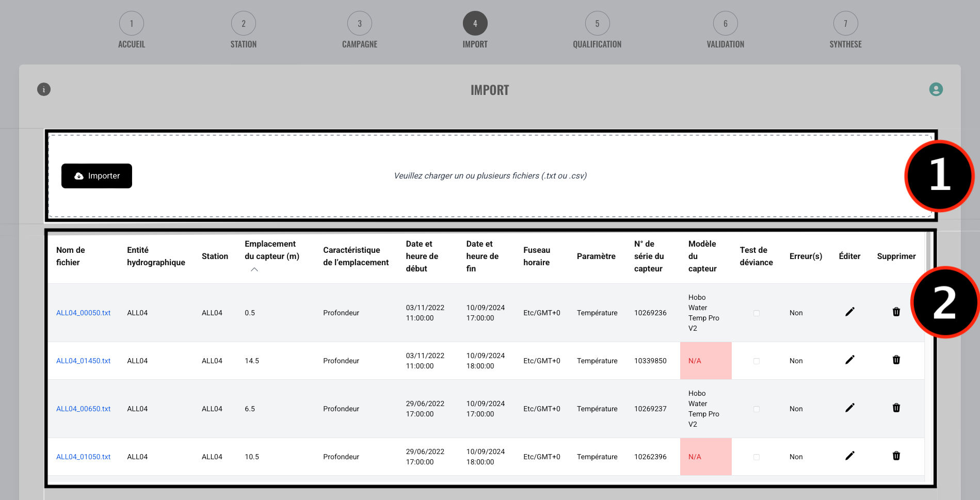Sort by the Fuseau horaire column header
This screenshot has height=500, width=980.
[537, 256]
